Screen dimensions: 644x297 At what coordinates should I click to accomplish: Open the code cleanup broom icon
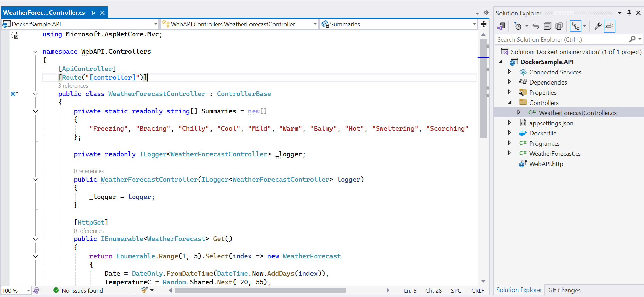[145, 290]
